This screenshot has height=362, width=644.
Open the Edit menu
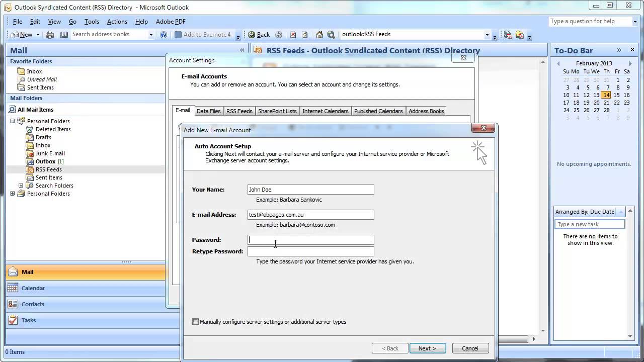tap(35, 22)
